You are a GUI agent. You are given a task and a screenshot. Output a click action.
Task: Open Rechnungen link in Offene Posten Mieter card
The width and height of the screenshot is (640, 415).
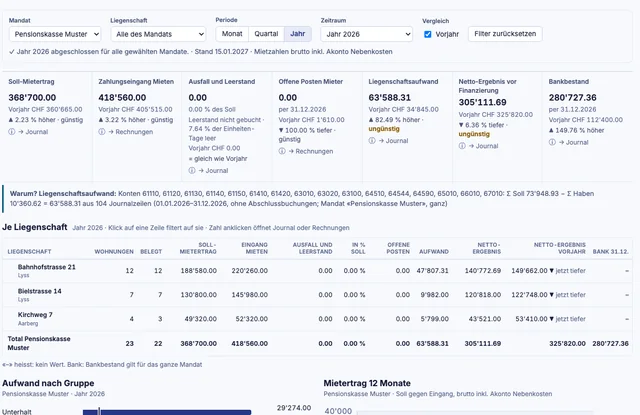(311, 151)
